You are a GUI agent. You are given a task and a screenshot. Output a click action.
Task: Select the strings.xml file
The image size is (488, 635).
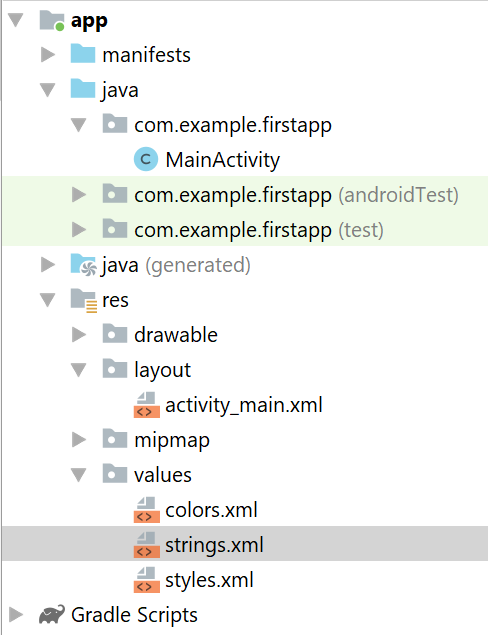245,544
